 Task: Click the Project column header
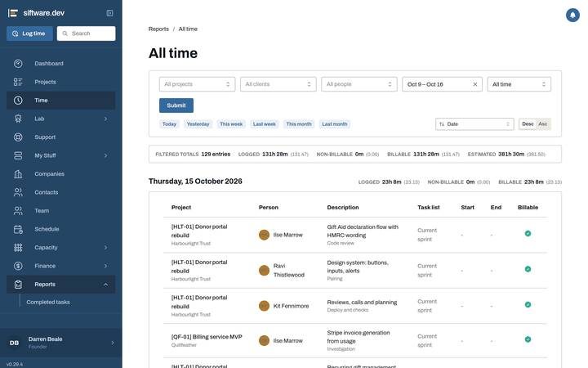[x=181, y=207]
